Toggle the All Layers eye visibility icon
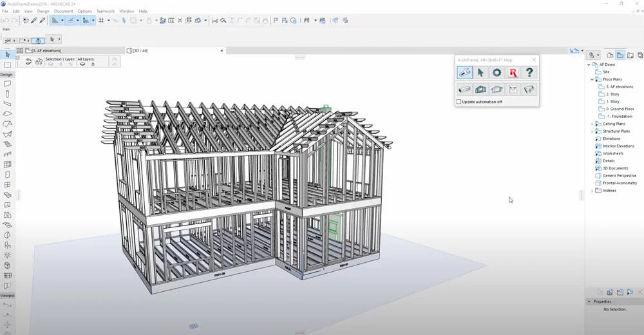Screen dimensions: 644x335 tap(82, 64)
